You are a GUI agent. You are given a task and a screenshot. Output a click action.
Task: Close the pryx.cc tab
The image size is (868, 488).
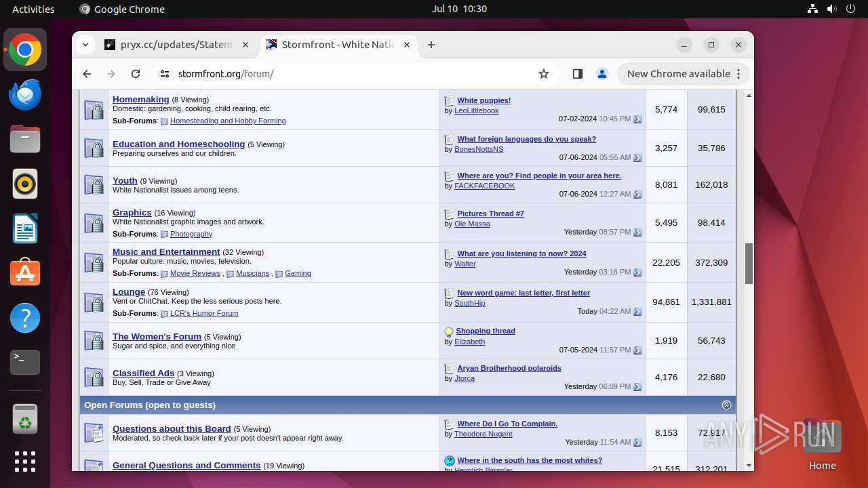(x=245, y=45)
